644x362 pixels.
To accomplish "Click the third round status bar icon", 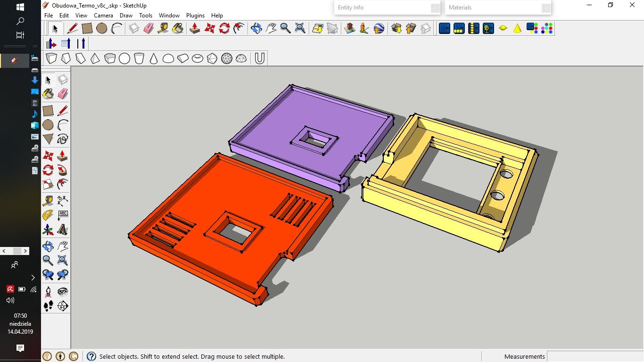I will pyautogui.click(x=74, y=356).
